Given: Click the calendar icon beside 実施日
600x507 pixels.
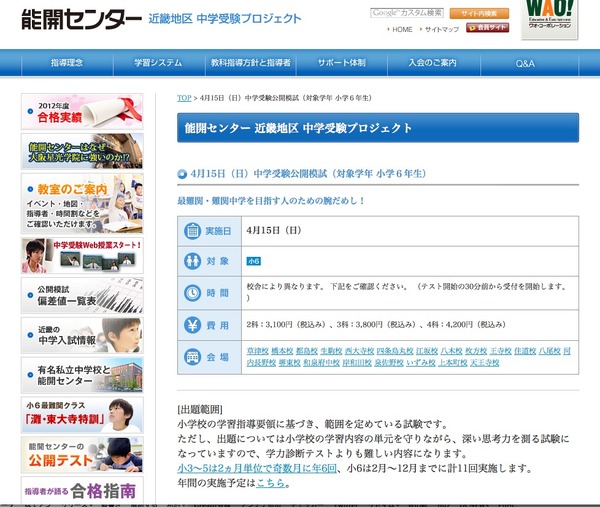Looking at the screenshot, I should pos(193,230).
